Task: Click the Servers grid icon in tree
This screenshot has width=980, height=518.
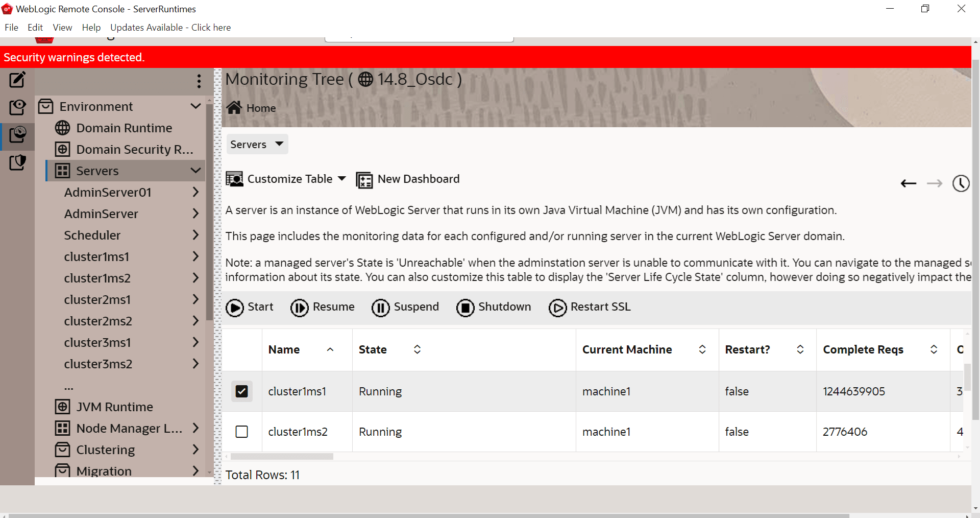Action: pyautogui.click(x=62, y=171)
